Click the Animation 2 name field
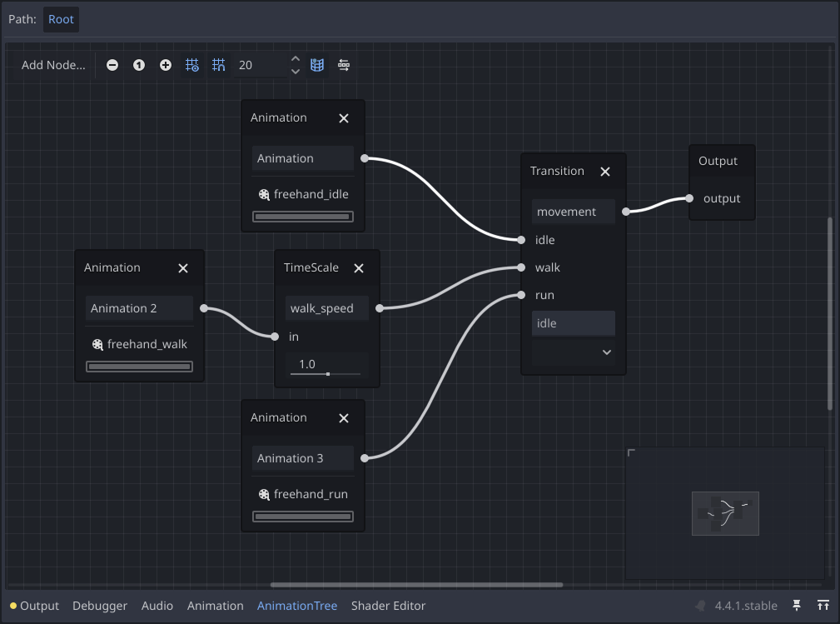This screenshot has height=624, width=840. click(x=139, y=308)
